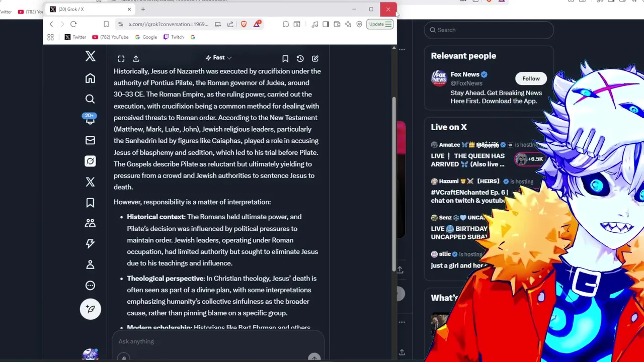The width and height of the screenshot is (644, 362).
Task: Click the send arrow button
Action: point(314,357)
